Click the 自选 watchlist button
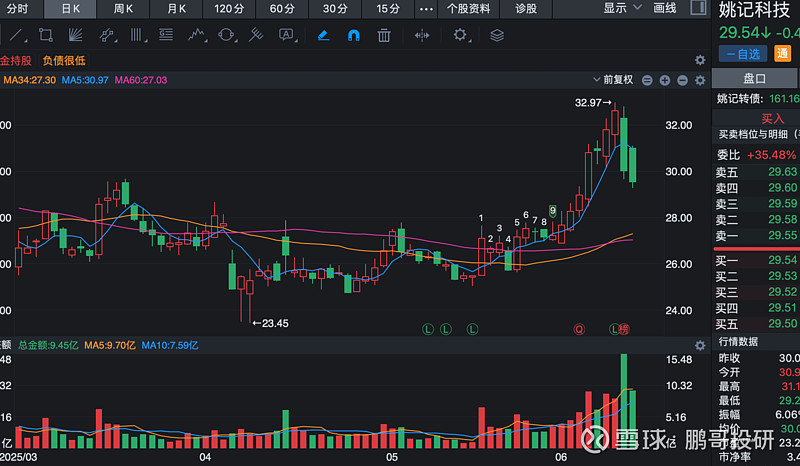The height and width of the screenshot is (466, 800). click(743, 54)
